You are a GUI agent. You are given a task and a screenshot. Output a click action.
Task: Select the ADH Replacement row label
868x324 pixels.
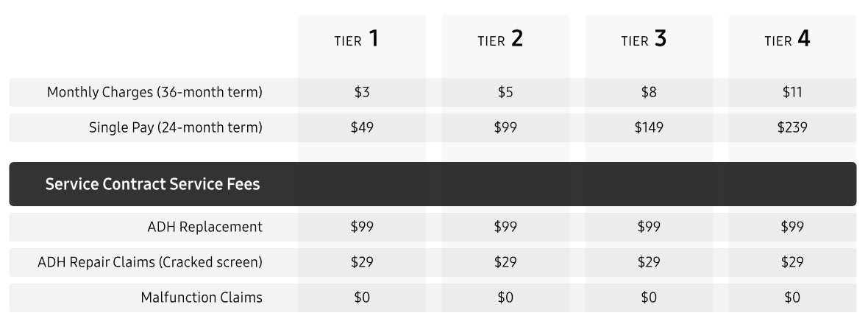point(204,227)
